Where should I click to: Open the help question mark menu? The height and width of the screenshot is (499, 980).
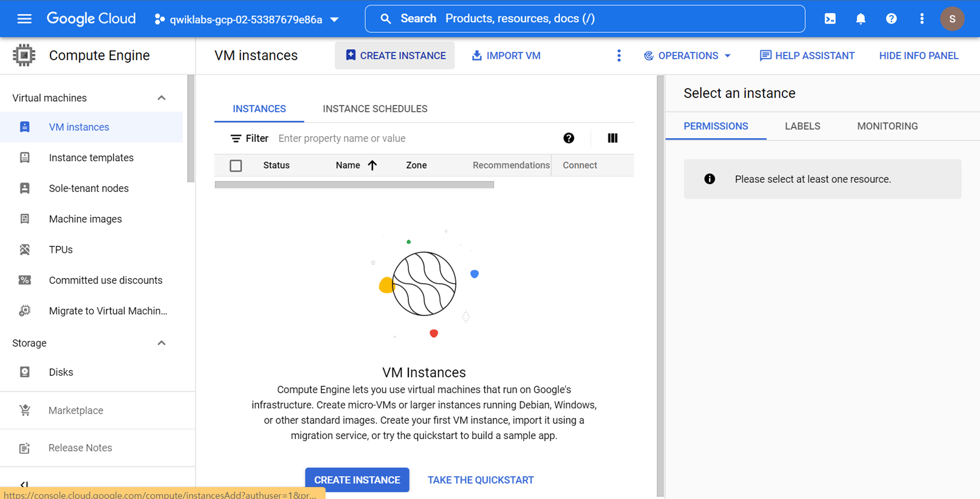pyautogui.click(x=891, y=19)
